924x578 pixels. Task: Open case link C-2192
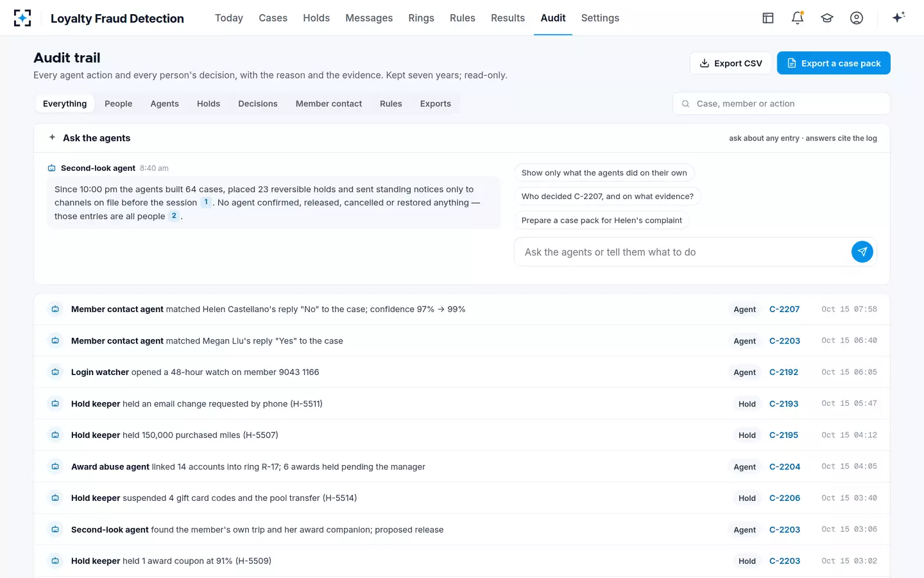coord(784,372)
